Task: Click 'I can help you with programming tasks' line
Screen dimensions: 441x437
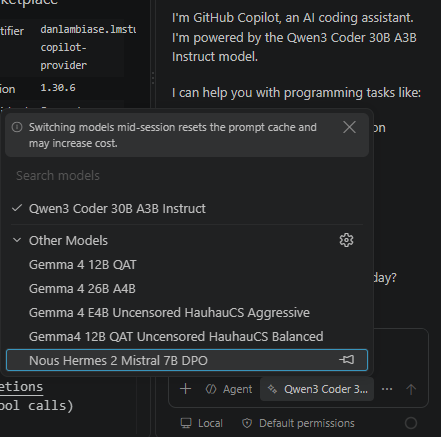Action: pos(296,93)
